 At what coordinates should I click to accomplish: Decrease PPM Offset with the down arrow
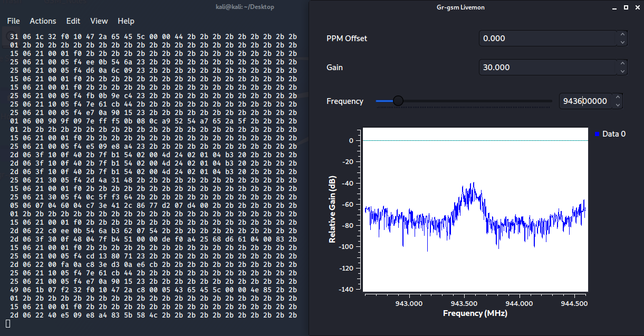pyautogui.click(x=622, y=42)
